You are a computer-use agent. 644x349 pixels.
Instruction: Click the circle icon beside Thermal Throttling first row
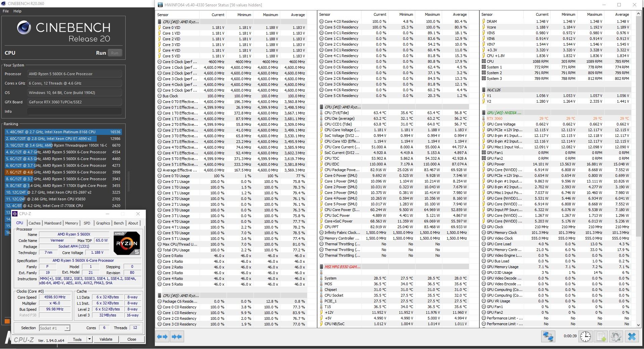(321, 244)
